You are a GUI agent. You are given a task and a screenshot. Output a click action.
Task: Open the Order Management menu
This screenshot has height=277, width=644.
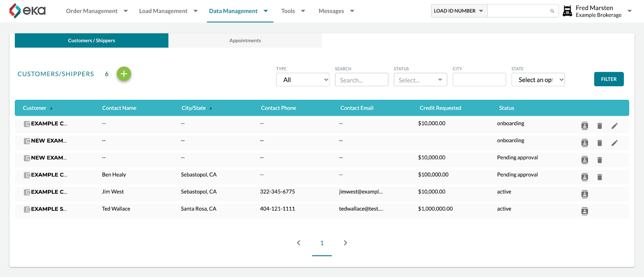pyautogui.click(x=97, y=11)
